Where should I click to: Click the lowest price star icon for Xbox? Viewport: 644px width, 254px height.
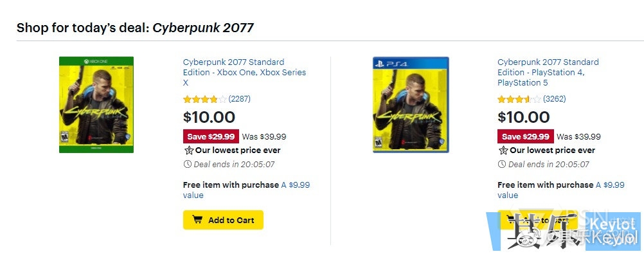(x=188, y=150)
